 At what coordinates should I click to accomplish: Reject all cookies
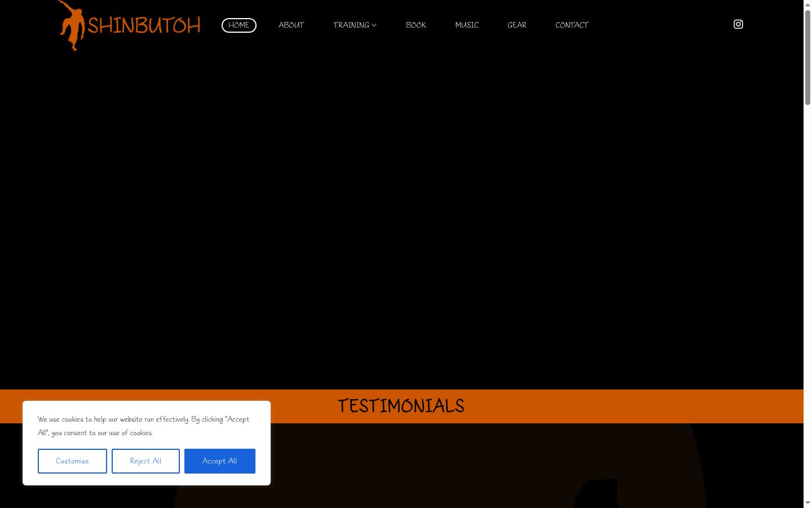click(x=145, y=461)
